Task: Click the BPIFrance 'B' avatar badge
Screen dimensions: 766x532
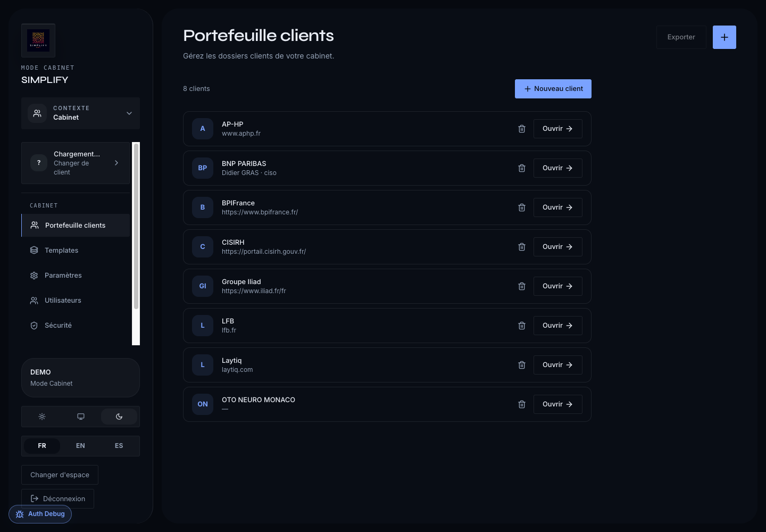Action: pos(203,207)
